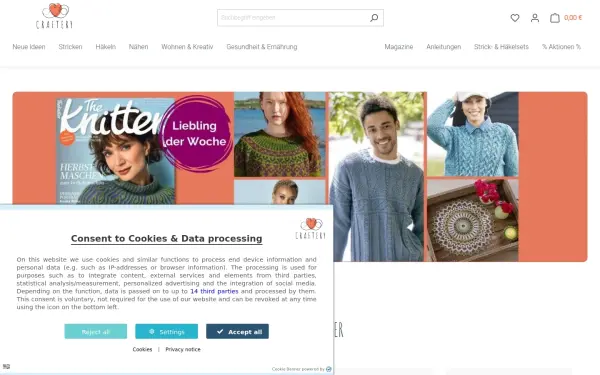Open the Neue Ideen menu
The width and height of the screenshot is (600, 375).
(x=29, y=47)
